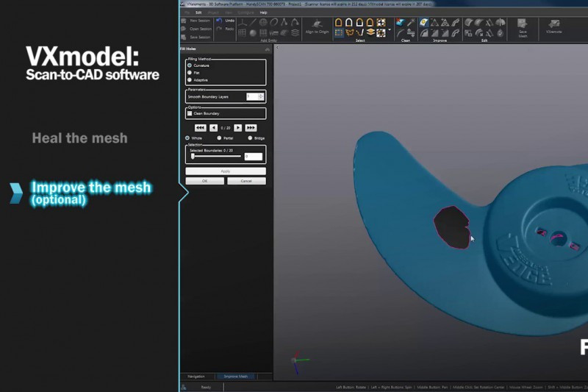Choose the white arch select icon

349,23
